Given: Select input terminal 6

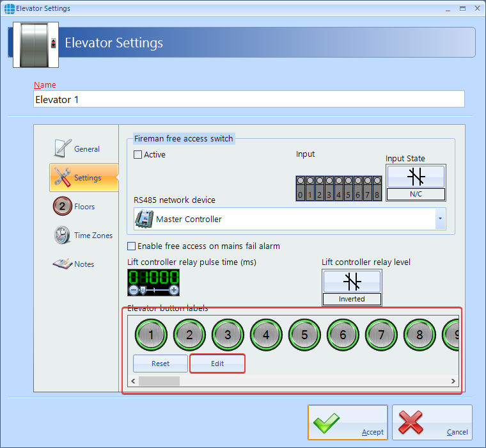Looking at the screenshot, I should (x=358, y=188).
